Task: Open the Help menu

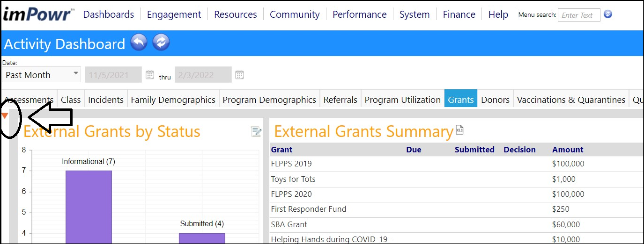Action: pos(498,14)
